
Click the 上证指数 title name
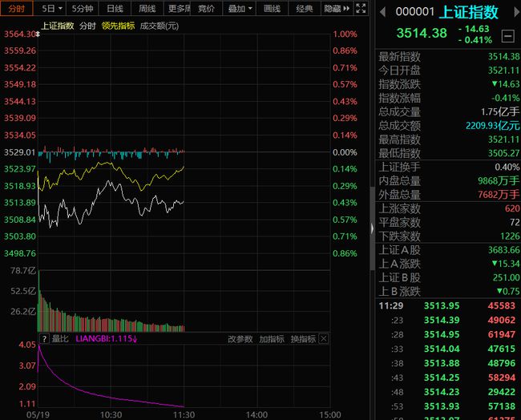pos(469,12)
